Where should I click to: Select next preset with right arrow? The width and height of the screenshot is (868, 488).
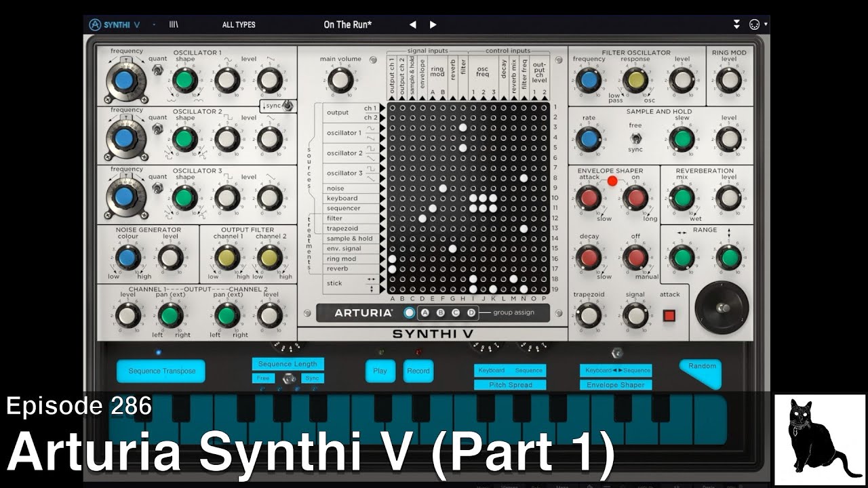(433, 24)
